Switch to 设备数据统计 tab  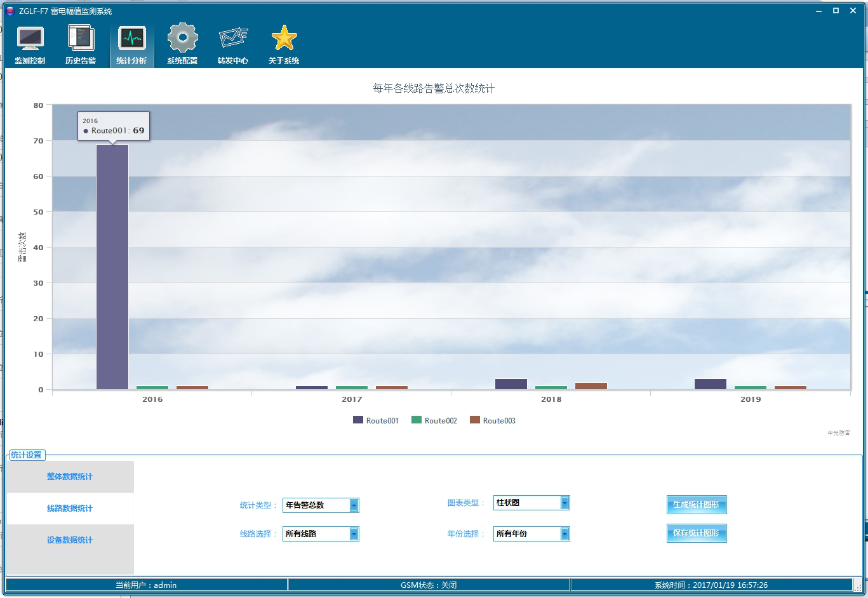coord(70,540)
